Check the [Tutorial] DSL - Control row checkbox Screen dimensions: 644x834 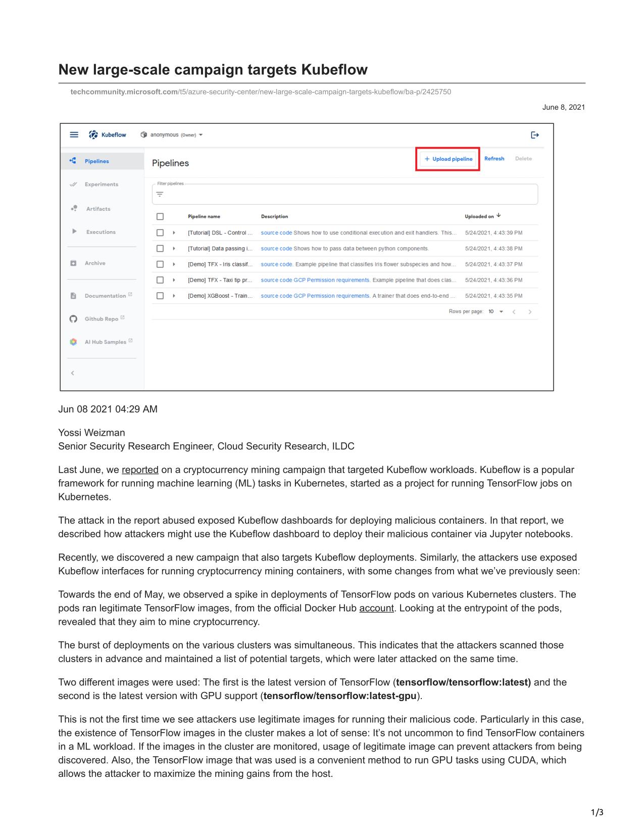160,233
